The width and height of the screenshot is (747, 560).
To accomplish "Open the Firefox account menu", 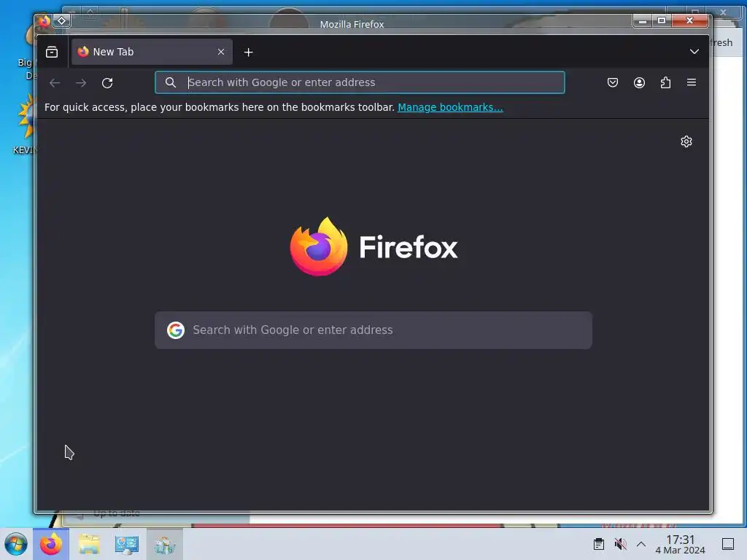I will (x=639, y=82).
